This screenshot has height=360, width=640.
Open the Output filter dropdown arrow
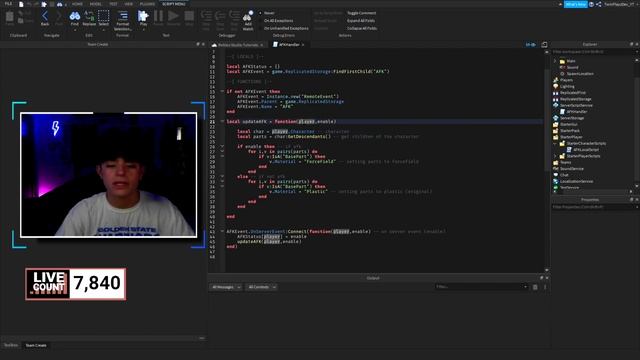(x=525, y=287)
